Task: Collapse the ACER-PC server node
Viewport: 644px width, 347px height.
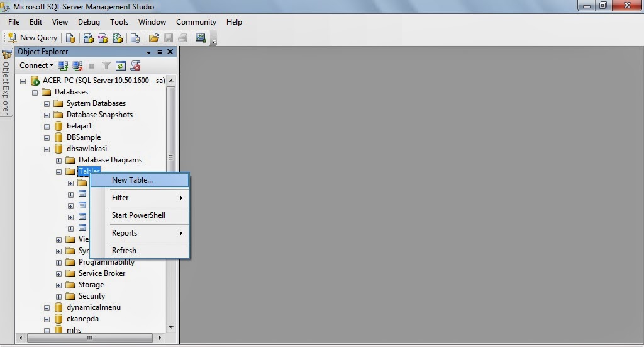Action: click(x=23, y=81)
